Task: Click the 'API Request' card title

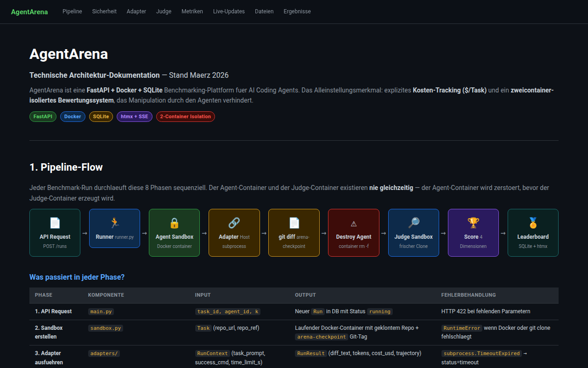Action: point(55,237)
